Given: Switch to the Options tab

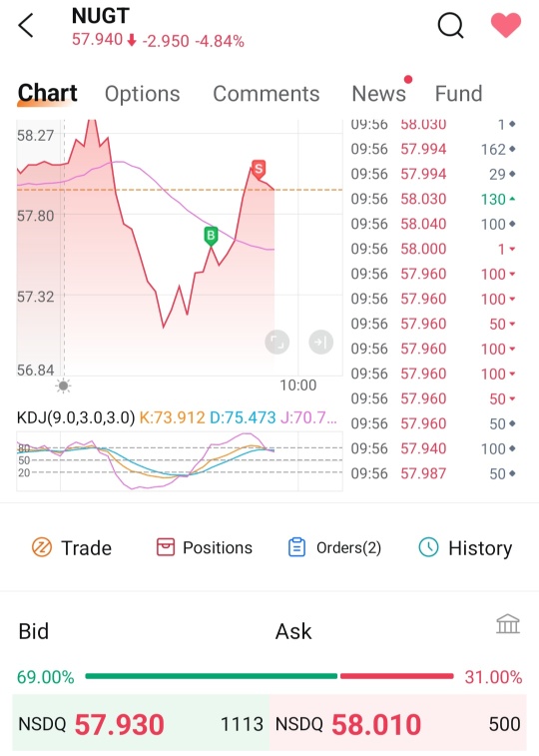Looking at the screenshot, I should [x=142, y=94].
